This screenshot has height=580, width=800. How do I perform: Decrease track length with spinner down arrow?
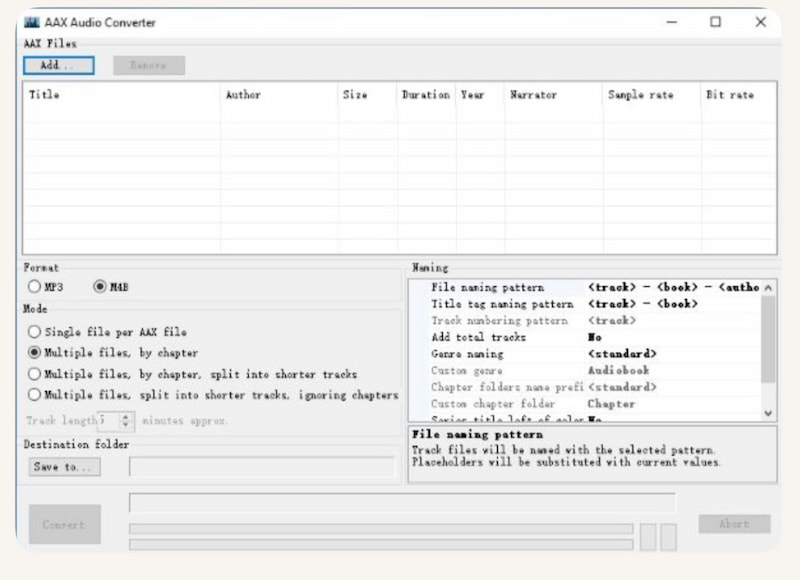tap(126, 424)
